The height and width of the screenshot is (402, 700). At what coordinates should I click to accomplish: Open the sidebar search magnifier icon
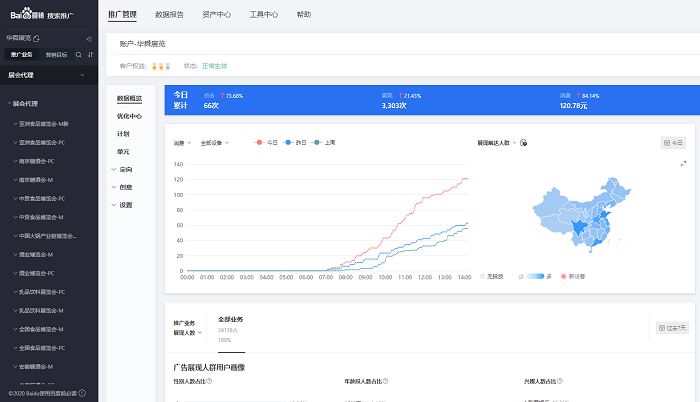tap(79, 54)
